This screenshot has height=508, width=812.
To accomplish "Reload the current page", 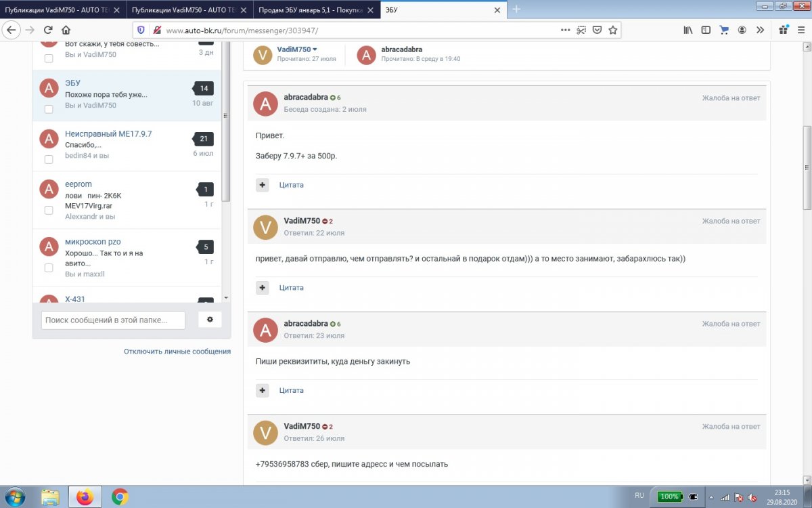I will point(48,30).
